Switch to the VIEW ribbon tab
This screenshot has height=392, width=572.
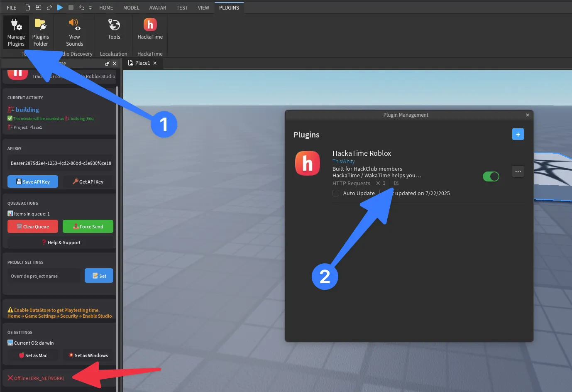click(203, 7)
